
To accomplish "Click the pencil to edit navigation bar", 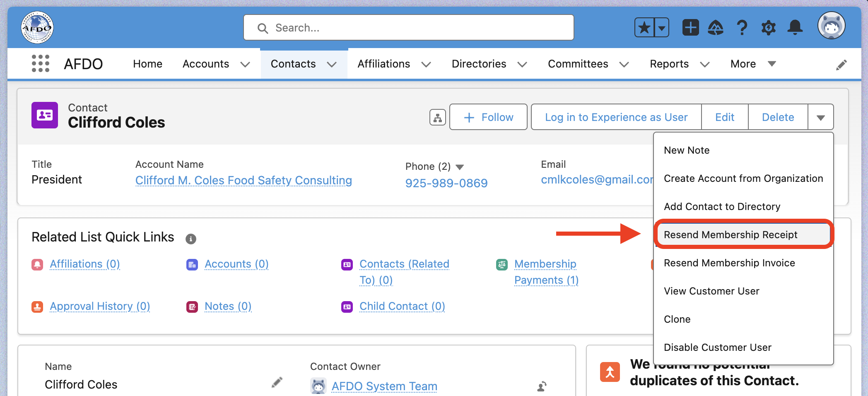I will pos(841,65).
